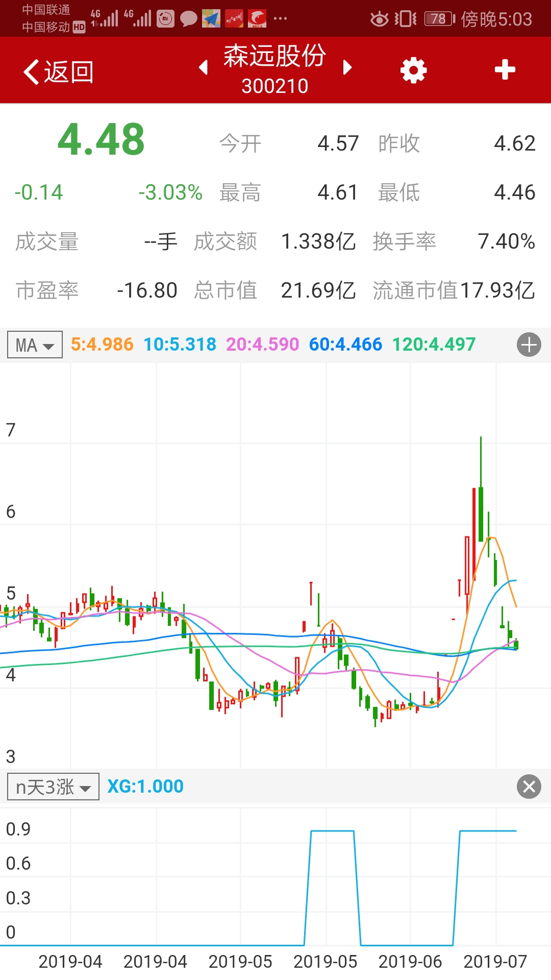Switch to previous stock with left triangle
The image size is (551, 980).
[204, 67]
